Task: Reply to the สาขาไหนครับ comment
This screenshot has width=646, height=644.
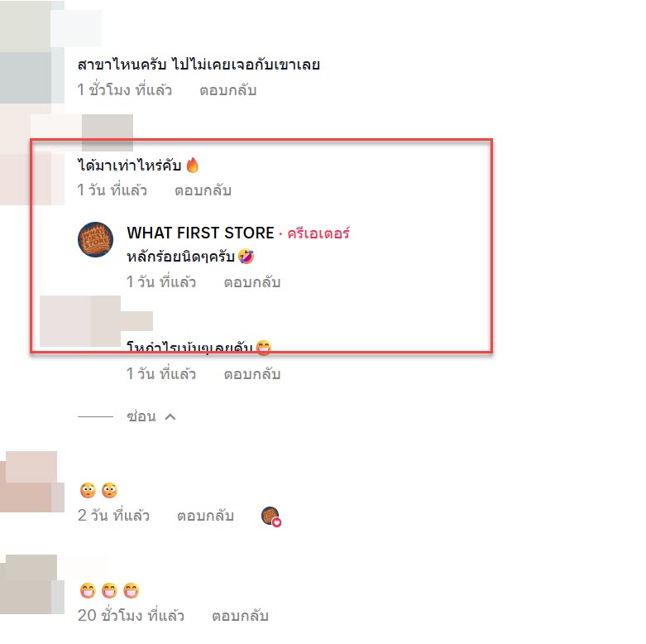Action: tap(227, 90)
